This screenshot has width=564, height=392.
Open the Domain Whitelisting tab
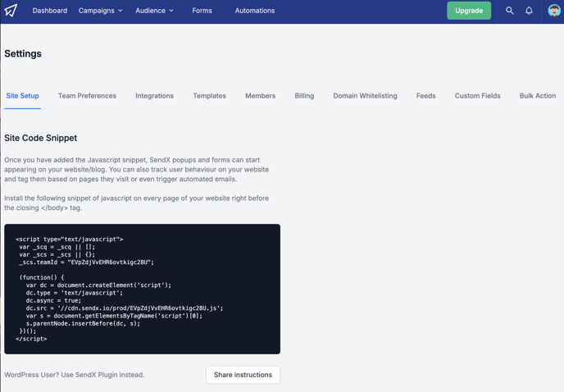click(365, 96)
